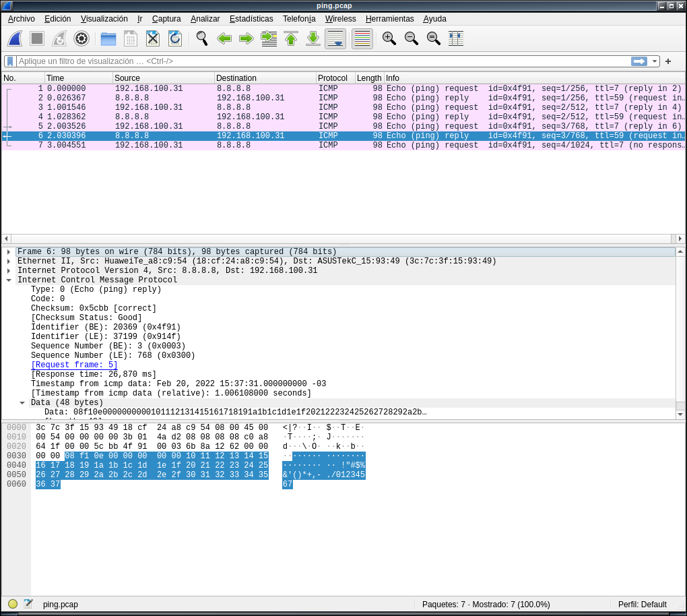Zoom in on the main window text
Image resolution: width=687 pixels, height=616 pixels.
coord(389,38)
